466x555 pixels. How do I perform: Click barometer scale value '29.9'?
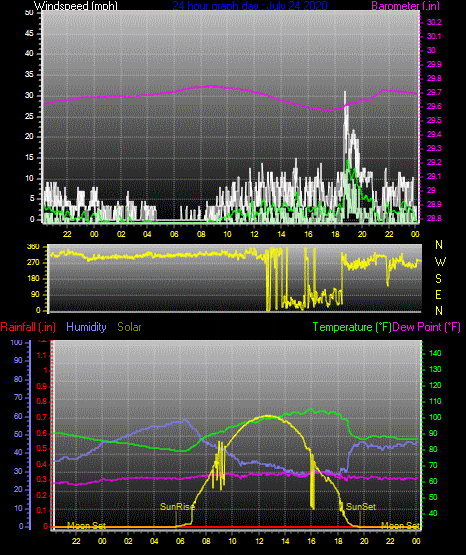(434, 64)
